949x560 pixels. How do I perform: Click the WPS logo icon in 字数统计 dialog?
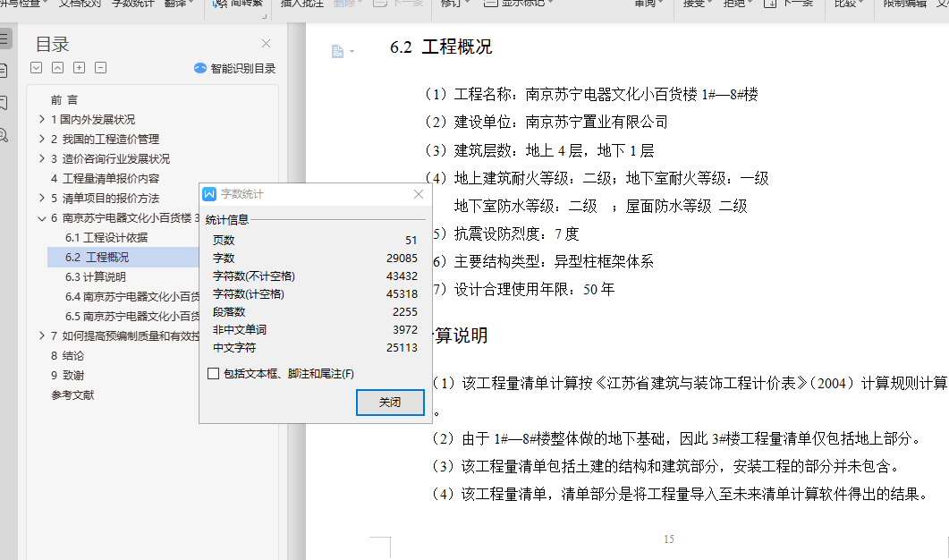209,194
